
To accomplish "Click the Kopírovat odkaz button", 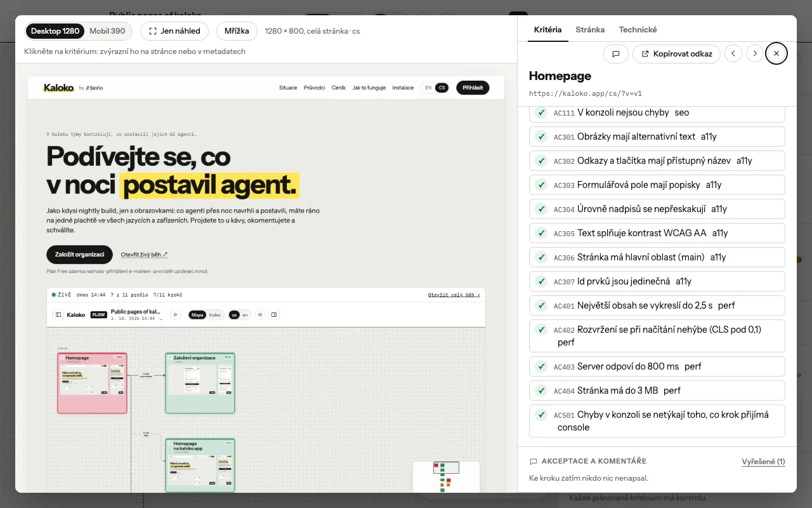I will pyautogui.click(x=676, y=54).
